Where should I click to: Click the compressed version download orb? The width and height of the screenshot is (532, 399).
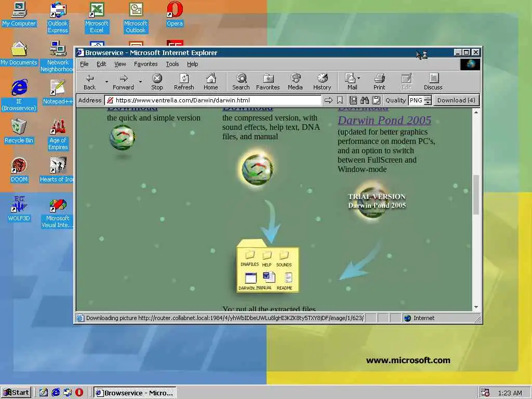[257, 169]
